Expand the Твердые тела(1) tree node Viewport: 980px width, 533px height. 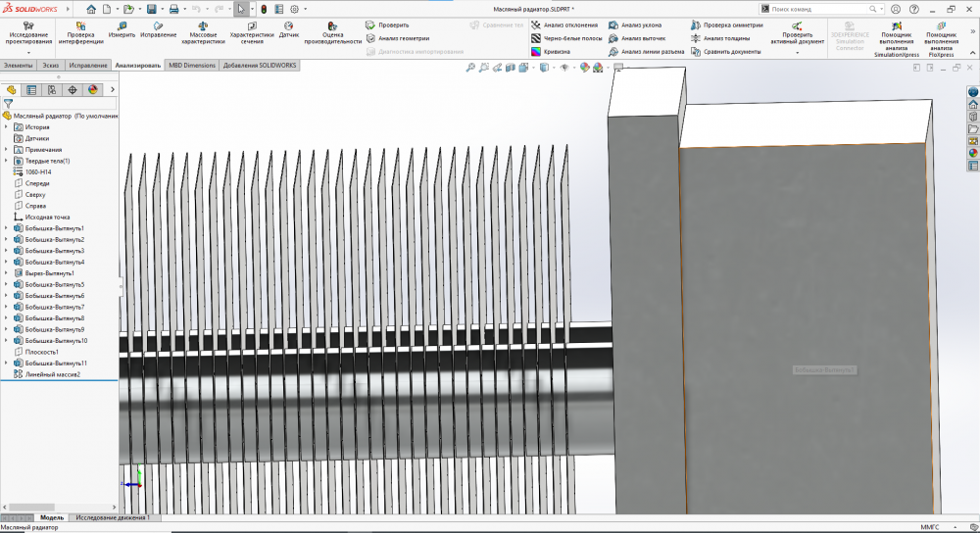point(6,161)
